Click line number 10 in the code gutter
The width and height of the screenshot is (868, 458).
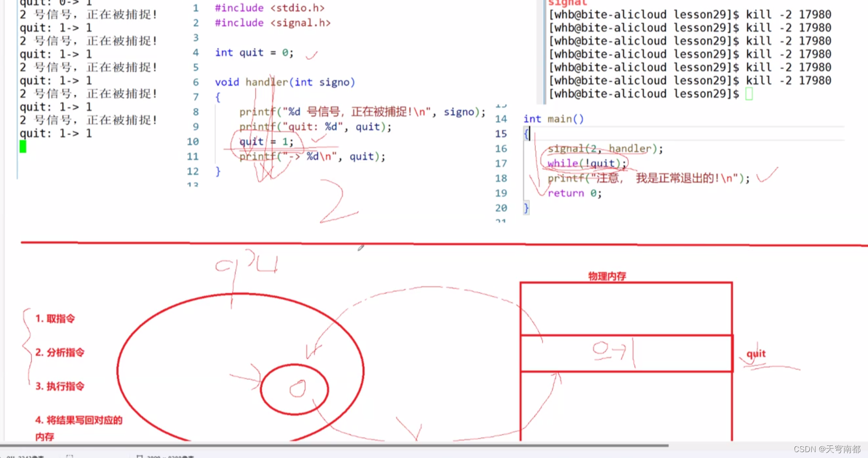tap(193, 142)
